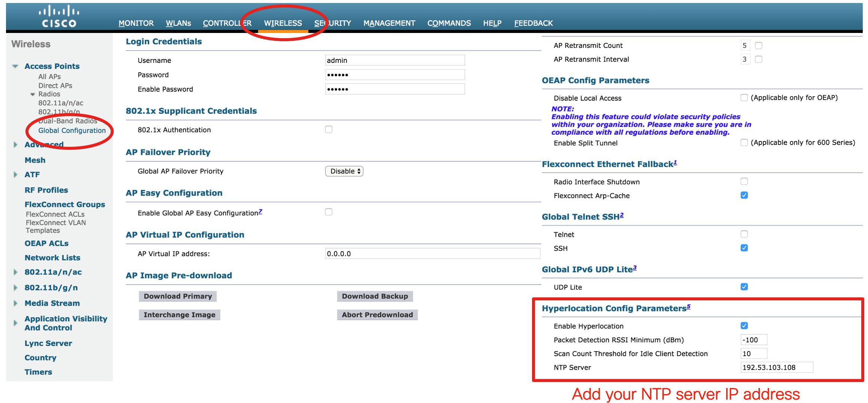Image resolution: width=868 pixels, height=403 pixels.
Task: Toggle Disable Local Access checkbox
Action: [744, 97]
